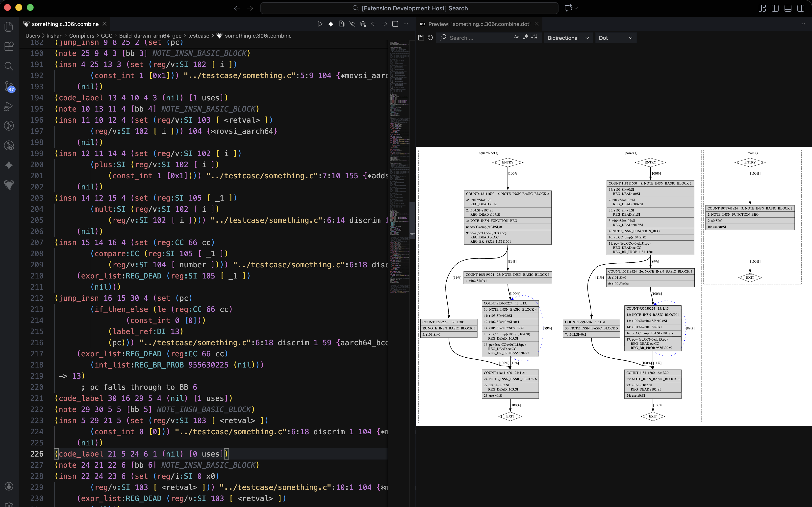The image size is (812, 507).
Task: Click the testcase breadcrumb folder
Action: click(x=198, y=36)
